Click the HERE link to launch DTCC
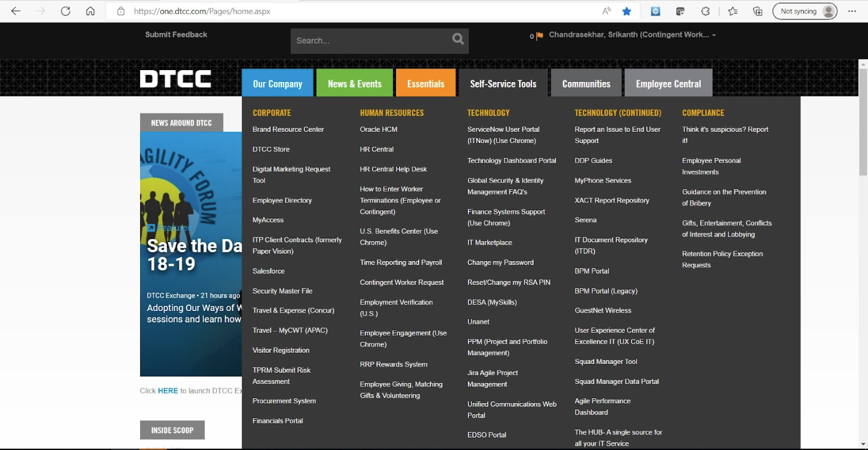 168,391
